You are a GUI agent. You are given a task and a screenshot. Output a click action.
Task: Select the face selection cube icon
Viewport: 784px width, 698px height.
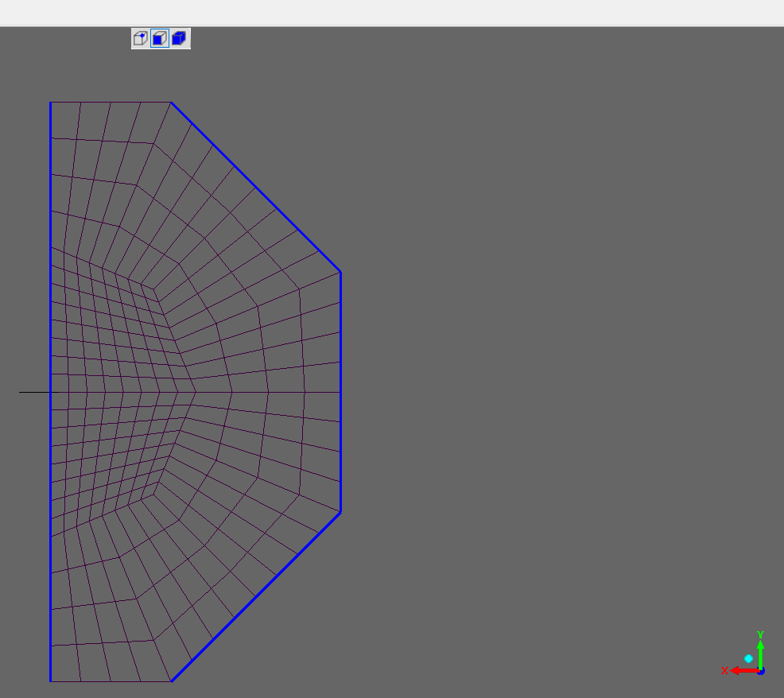click(160, 38)
